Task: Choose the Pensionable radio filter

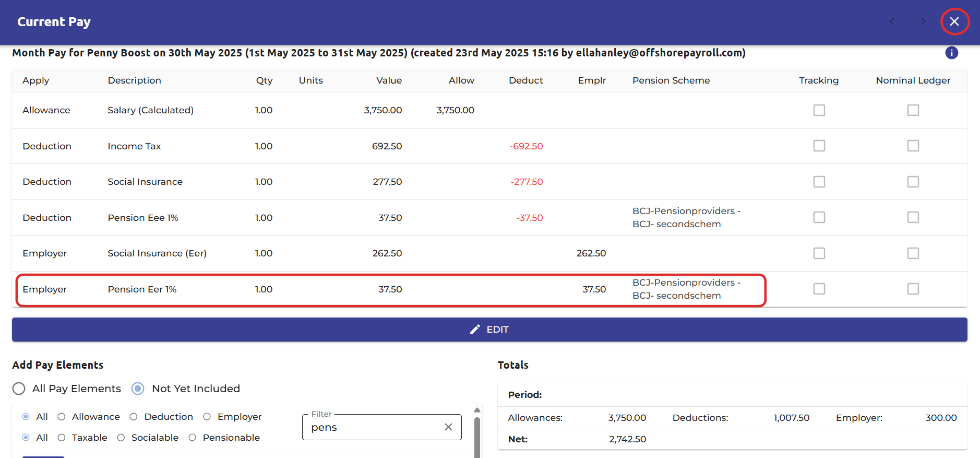Action: tap(193, 438)
